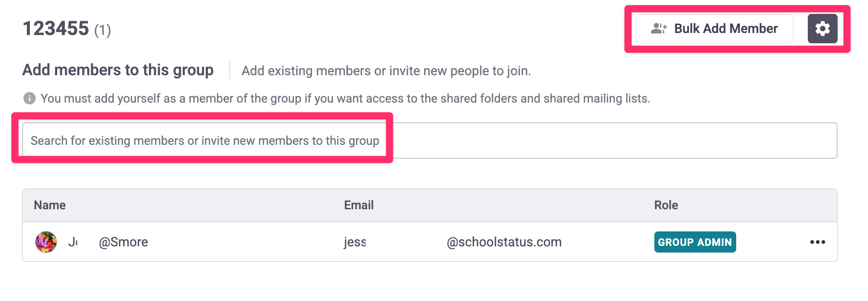The height and width of the screenshot is (301, 868).
Task: Open group settings via the gear icon
Action: coord(822,28)
